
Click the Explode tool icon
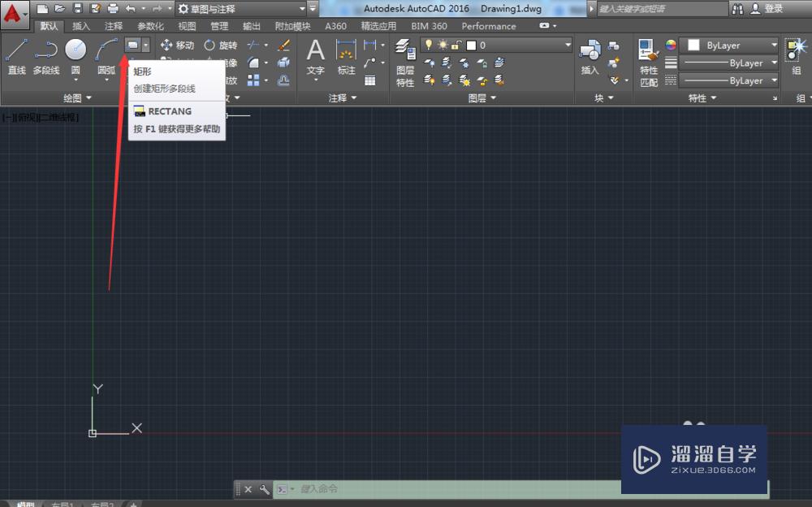pos(283,63)
